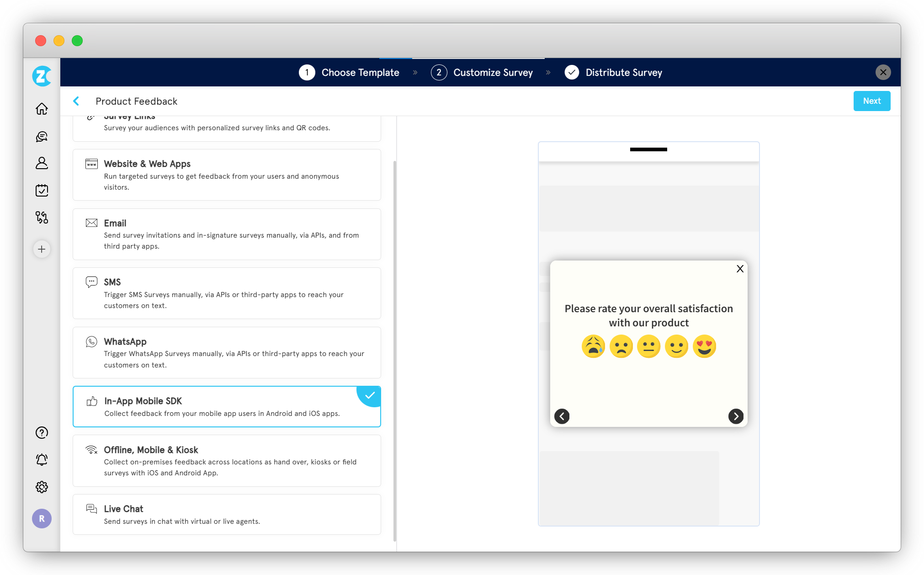Open the Help question mark icon
This screenshot has width=924, height=575.
(42, 432)
